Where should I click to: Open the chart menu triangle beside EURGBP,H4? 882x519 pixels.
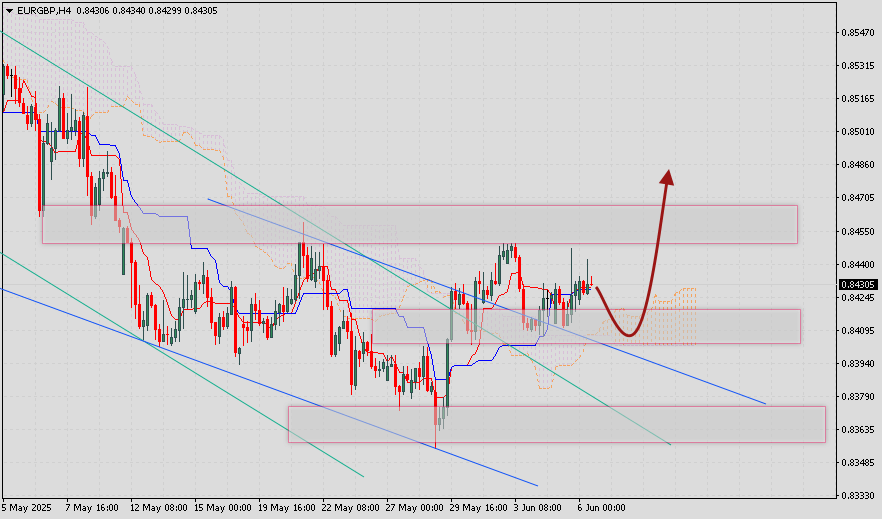tap(9, 11)
